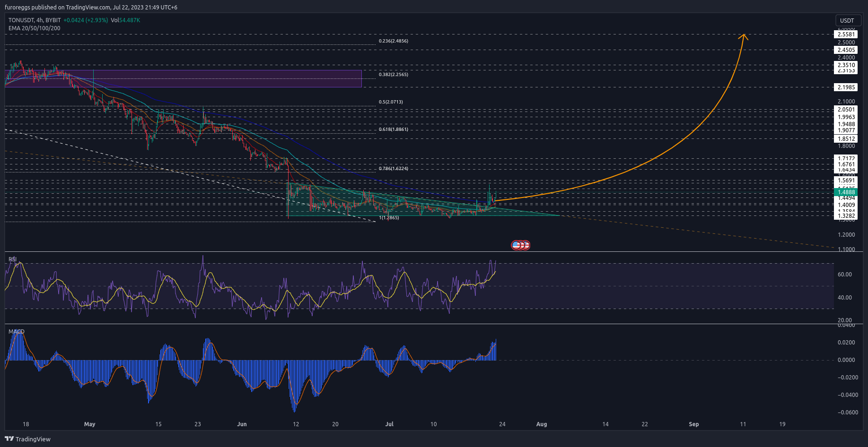The width and height of the screenshot is (868, 447).
Task: Select the 0.382(2.2565) Fibonacci label
Action: (x=393, y=75)
